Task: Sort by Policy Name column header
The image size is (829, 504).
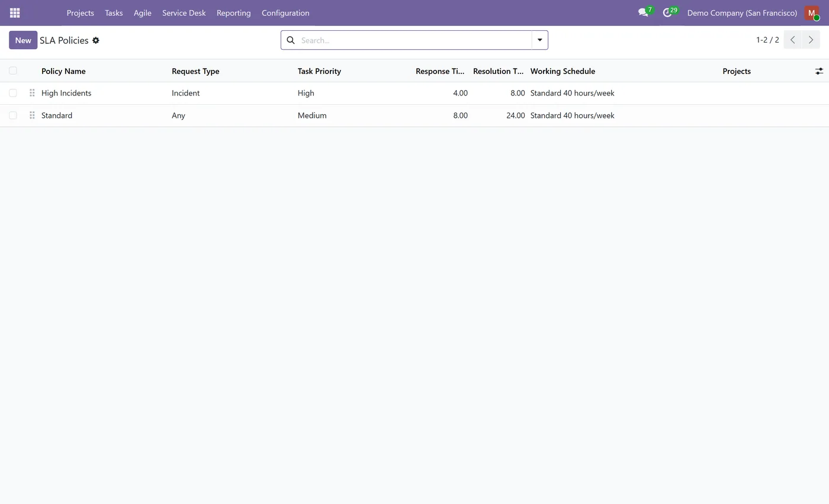Action: (x=63, y=71)
